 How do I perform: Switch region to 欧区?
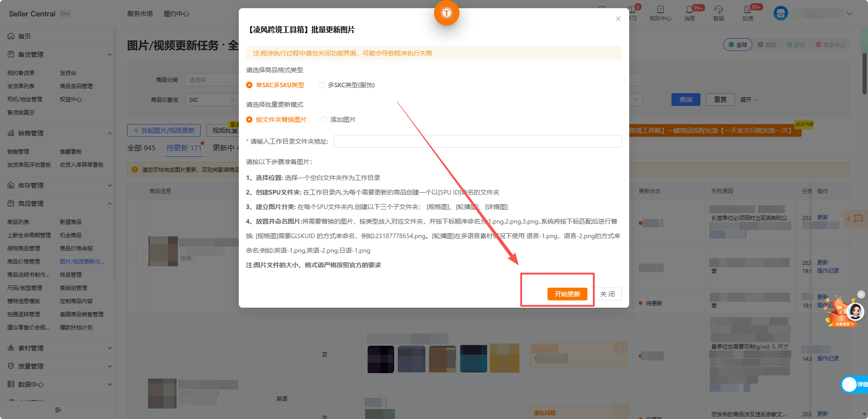796,45
